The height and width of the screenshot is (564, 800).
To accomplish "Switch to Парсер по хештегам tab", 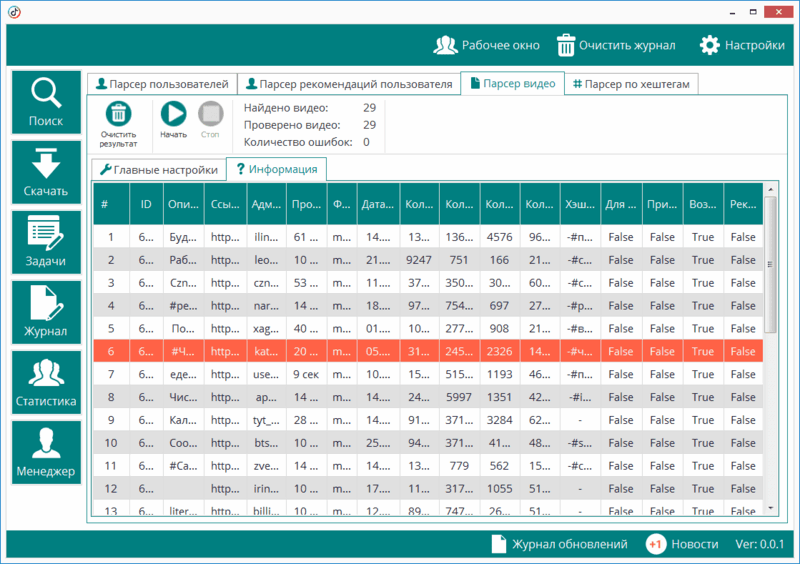I will pos(630,85).
